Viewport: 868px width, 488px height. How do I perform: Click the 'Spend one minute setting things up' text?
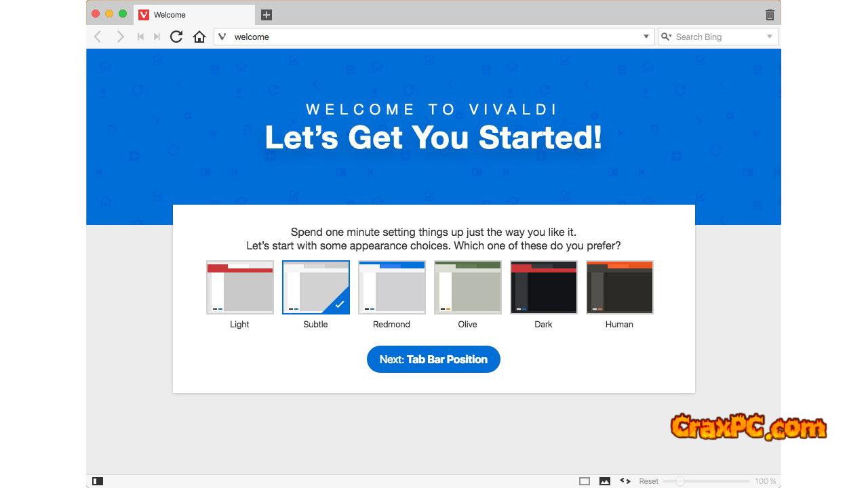(x=433, y=232)
